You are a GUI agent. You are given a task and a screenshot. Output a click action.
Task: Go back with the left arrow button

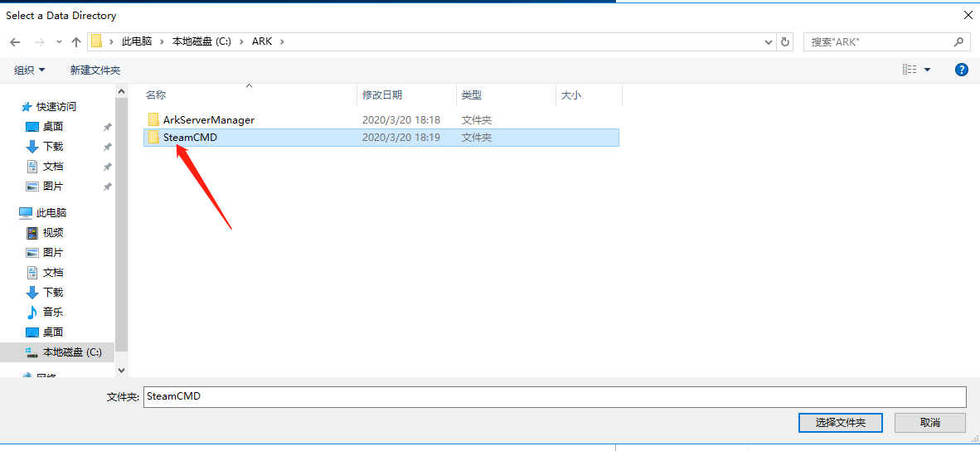17,41
